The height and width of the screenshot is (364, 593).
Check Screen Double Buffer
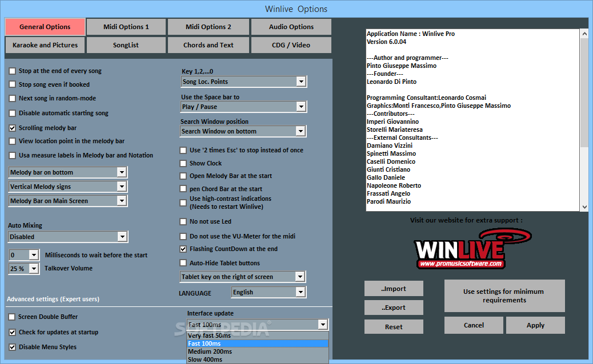click(x=12, y=317)
